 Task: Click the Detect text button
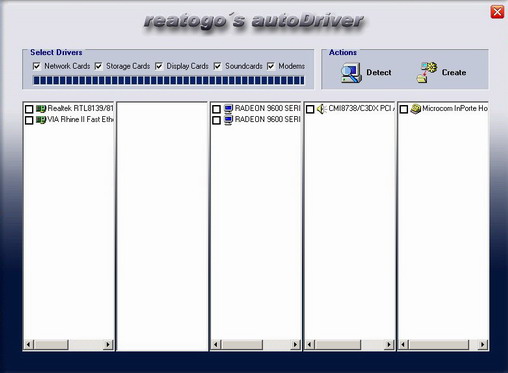pyautogui.click(x=379, y=72)
